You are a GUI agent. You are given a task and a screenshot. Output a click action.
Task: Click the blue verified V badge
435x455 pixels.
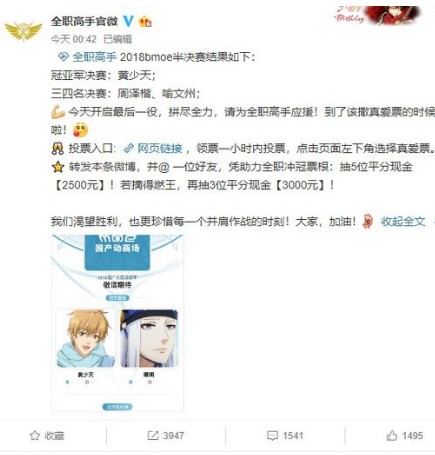128,21
